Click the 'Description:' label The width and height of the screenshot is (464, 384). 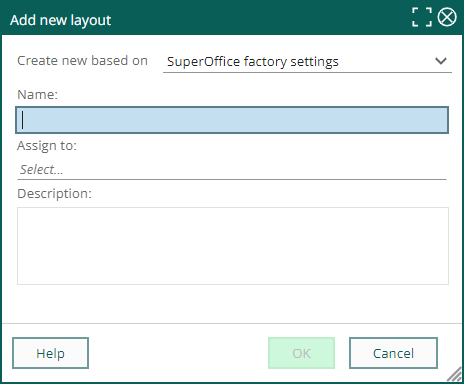coord(54,194)
